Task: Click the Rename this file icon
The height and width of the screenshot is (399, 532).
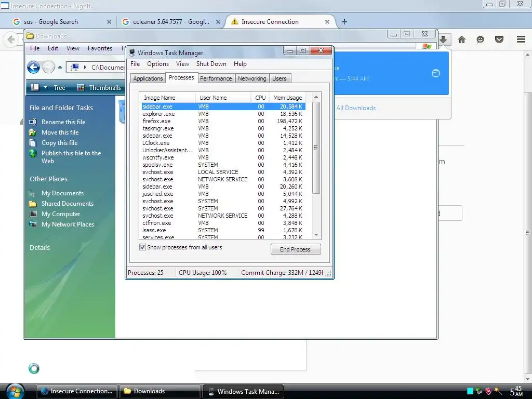Action: (33, 122)
